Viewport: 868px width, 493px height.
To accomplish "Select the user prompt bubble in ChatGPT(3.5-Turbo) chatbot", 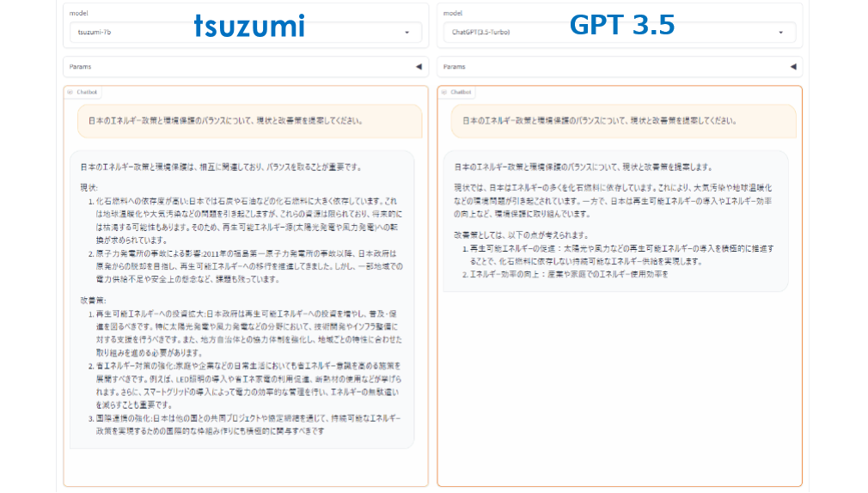I will click(x=623, y=120).
